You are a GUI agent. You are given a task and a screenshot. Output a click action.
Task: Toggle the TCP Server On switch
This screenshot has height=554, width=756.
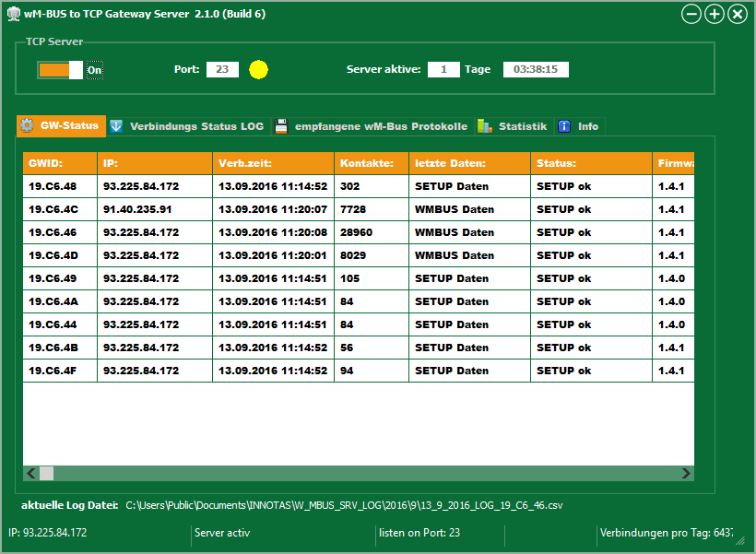pos(60,70)
